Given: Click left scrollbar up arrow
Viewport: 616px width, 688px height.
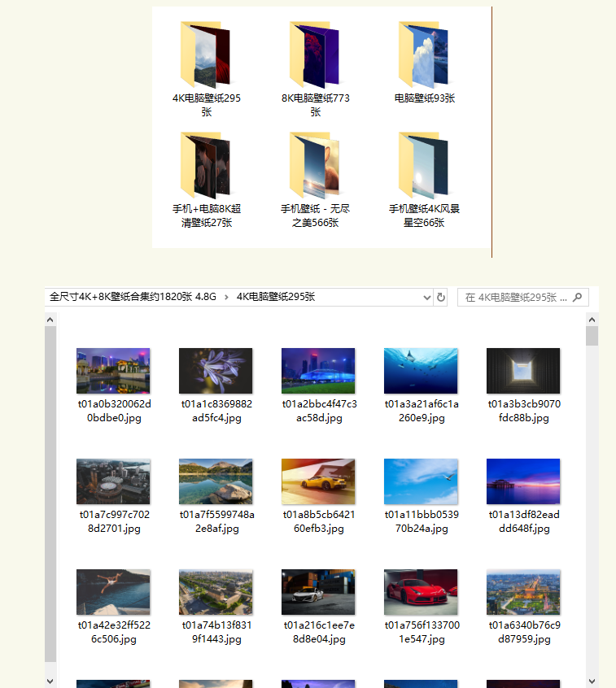Looking at the screenshot, I should pos(50,320).
